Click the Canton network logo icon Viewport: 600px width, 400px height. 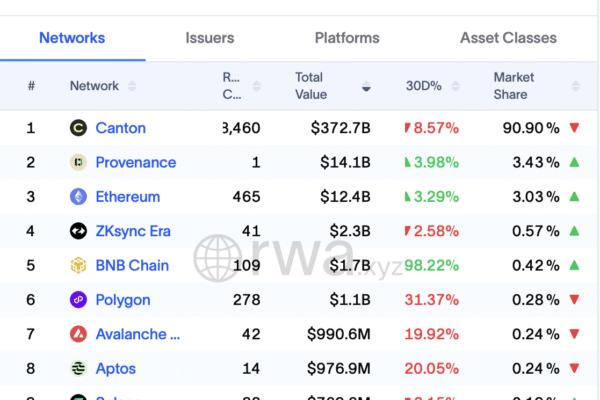click(x=78, y=128)
